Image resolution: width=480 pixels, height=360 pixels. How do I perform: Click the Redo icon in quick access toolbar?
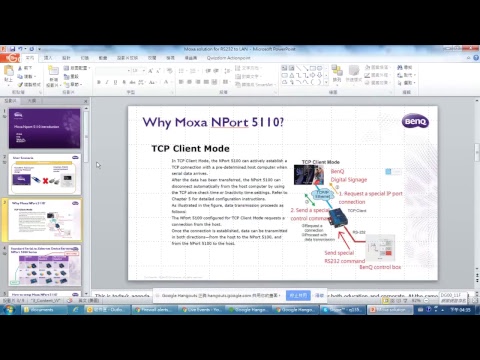click(32, 49)
